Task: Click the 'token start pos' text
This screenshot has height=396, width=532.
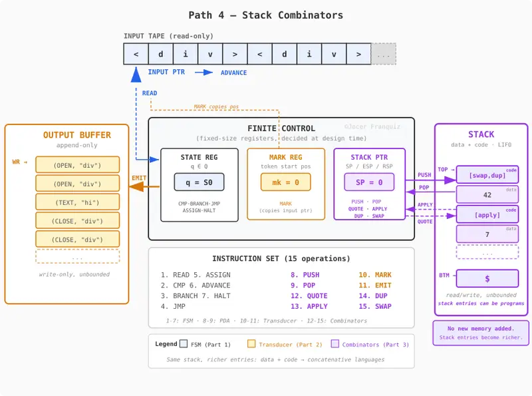Action: 286,166
